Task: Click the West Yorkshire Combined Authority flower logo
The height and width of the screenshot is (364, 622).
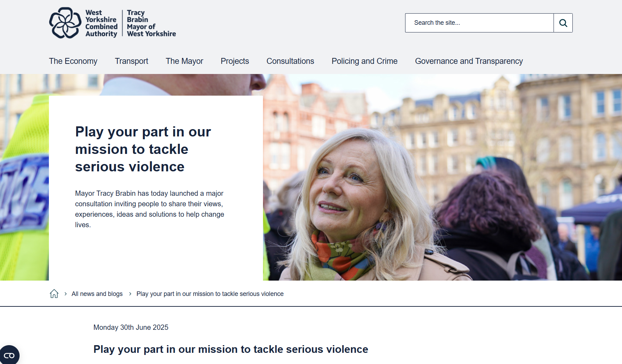Action: click(x=65, y=23)
